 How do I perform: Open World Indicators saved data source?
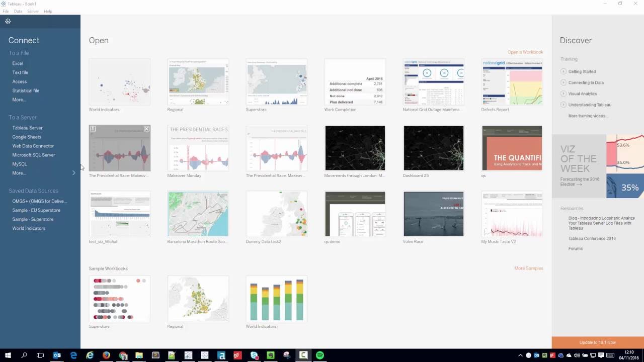[x=29, y=228]
